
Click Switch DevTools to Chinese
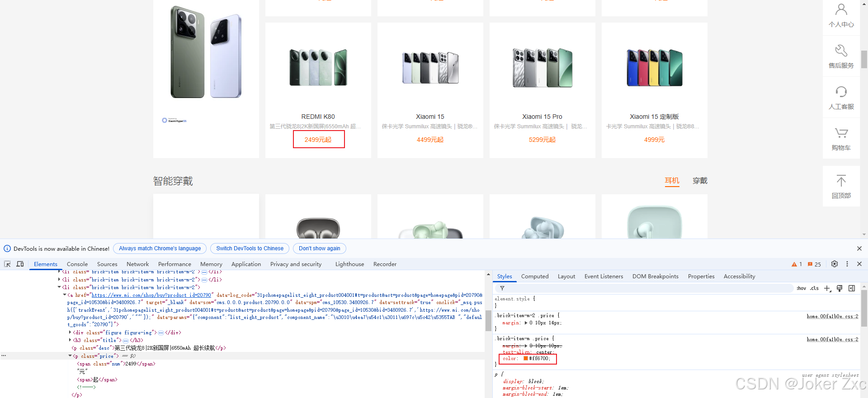[x=250, y=248]
